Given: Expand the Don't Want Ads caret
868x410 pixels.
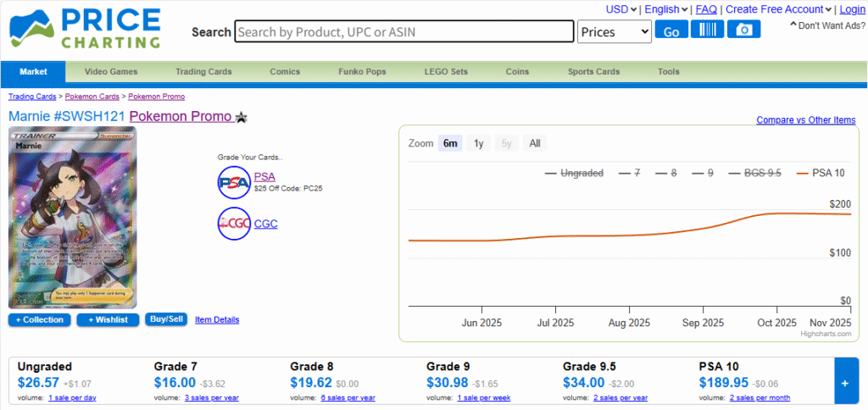Looking at the screenshot, I should (x=793, y=25).
